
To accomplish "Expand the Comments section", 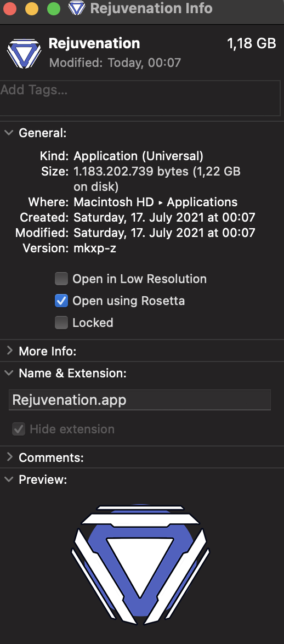I will coord(9,457).
